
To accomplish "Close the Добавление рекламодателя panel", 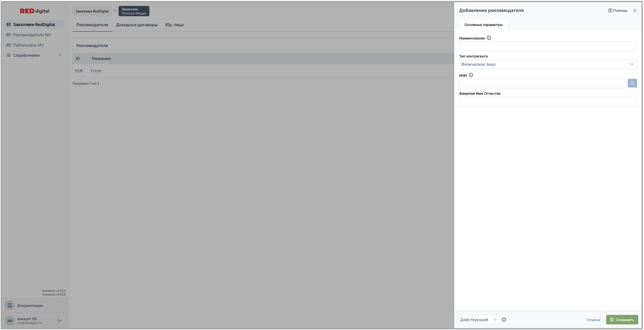I will 635,11.
